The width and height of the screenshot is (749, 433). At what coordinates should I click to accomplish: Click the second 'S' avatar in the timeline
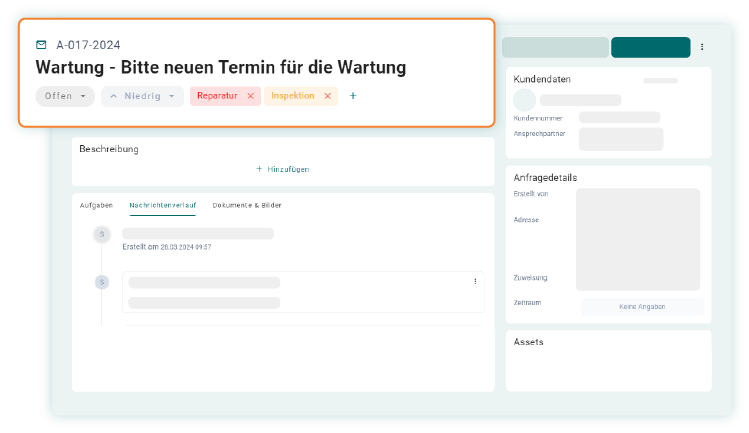101,282
